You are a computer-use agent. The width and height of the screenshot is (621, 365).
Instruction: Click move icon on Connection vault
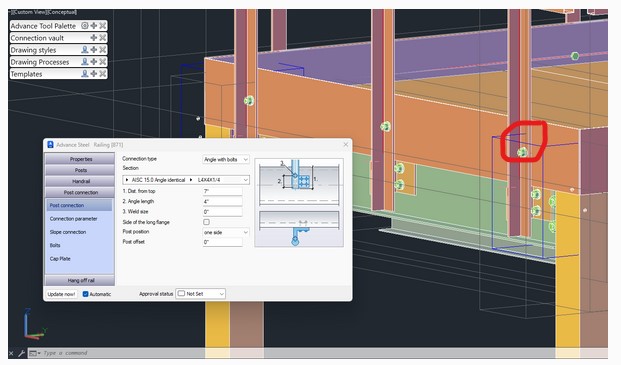[x=94, y=38]
